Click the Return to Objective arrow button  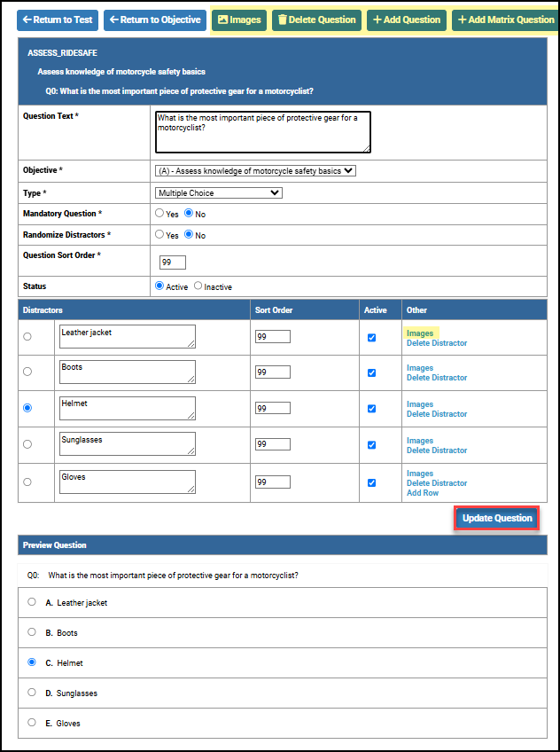154,20
